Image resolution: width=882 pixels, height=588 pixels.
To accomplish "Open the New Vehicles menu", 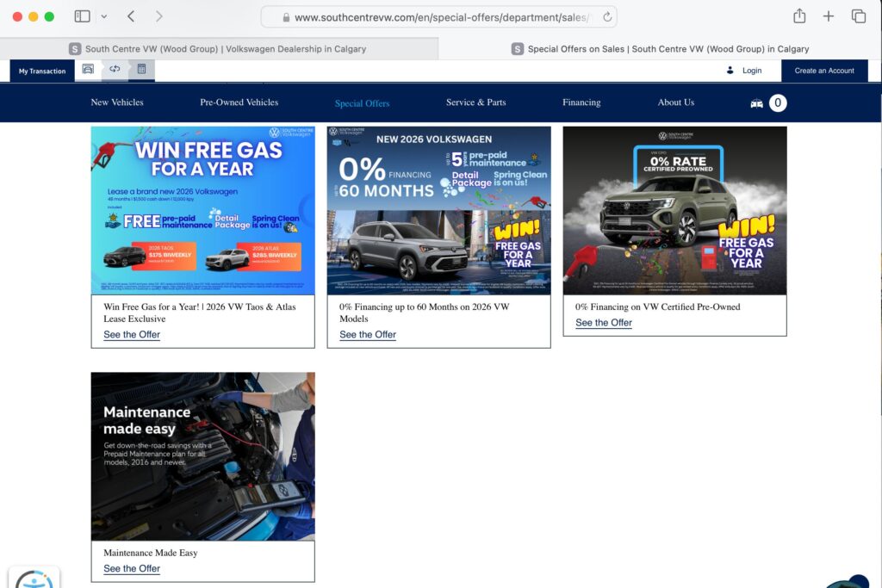I will click(117, 102).
